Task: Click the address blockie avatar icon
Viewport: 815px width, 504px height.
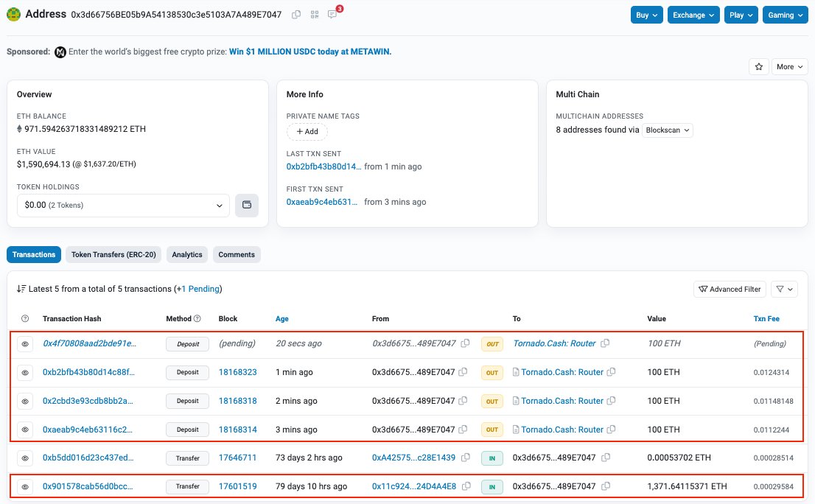Action: tap(13, 14)
